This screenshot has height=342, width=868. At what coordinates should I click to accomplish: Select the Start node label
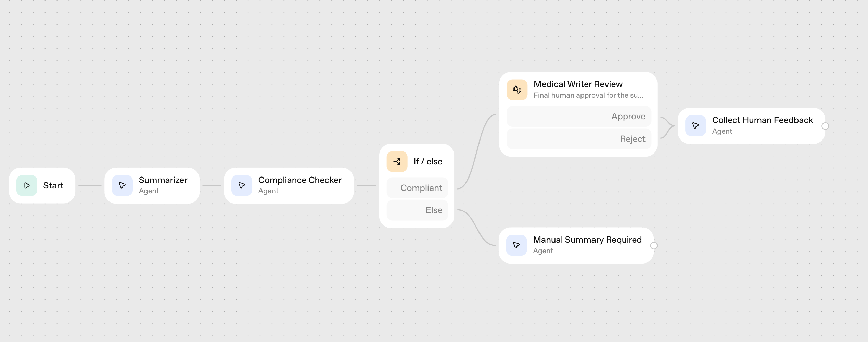53,185
